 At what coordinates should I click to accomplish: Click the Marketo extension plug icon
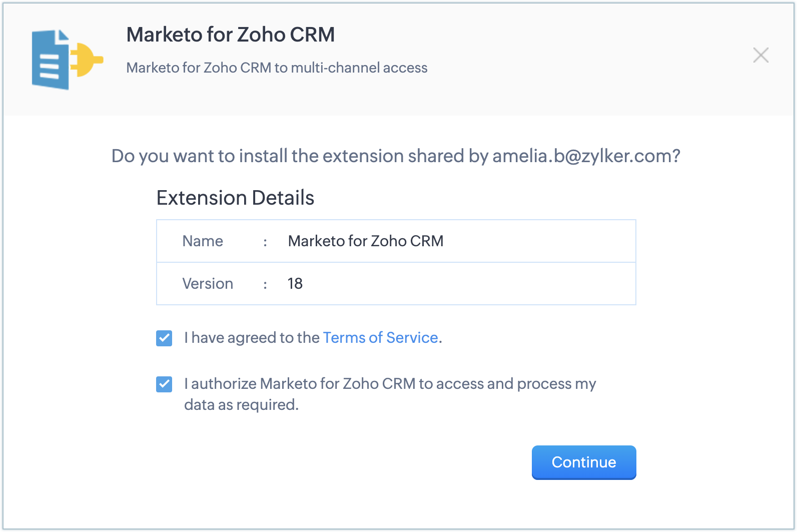coord(67,60)
